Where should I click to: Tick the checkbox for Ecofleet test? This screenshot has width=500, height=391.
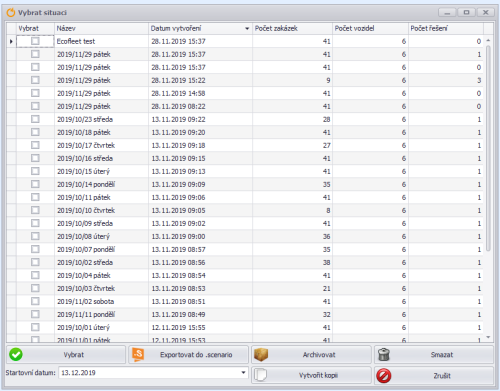pyautogui.click(x=35, y=41)
